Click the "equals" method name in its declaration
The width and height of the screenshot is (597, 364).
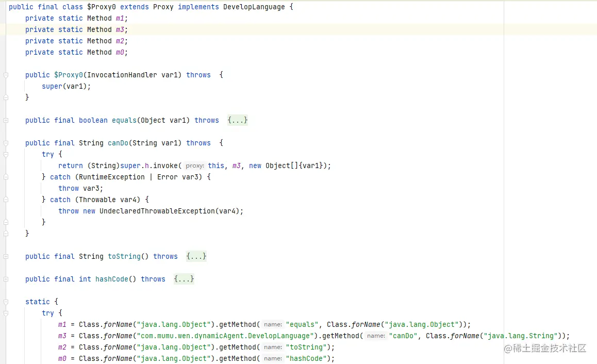tap(124, 120)
